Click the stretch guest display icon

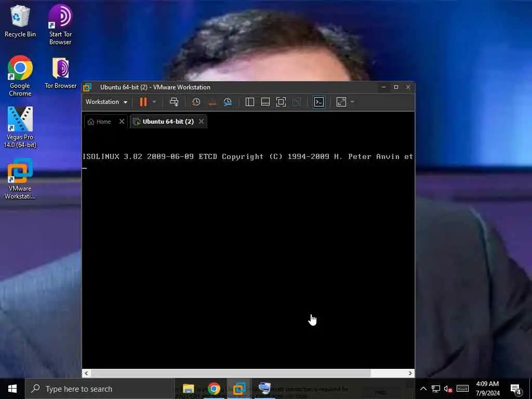[341, 102]
